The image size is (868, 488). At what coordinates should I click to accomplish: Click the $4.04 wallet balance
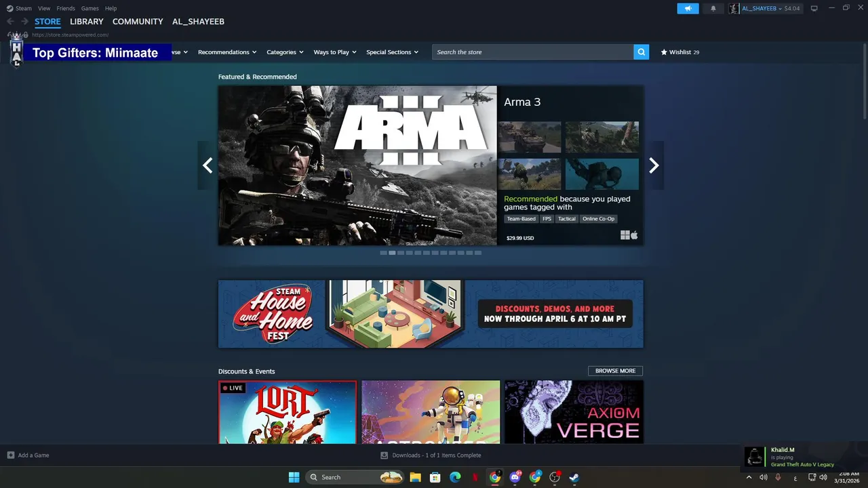tap(792, 8)
